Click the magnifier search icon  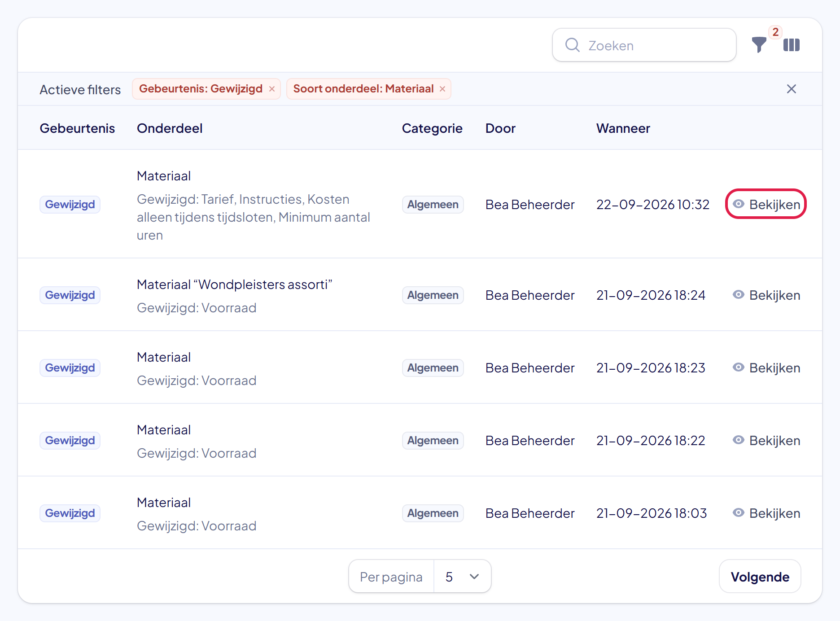coord(573,45)
